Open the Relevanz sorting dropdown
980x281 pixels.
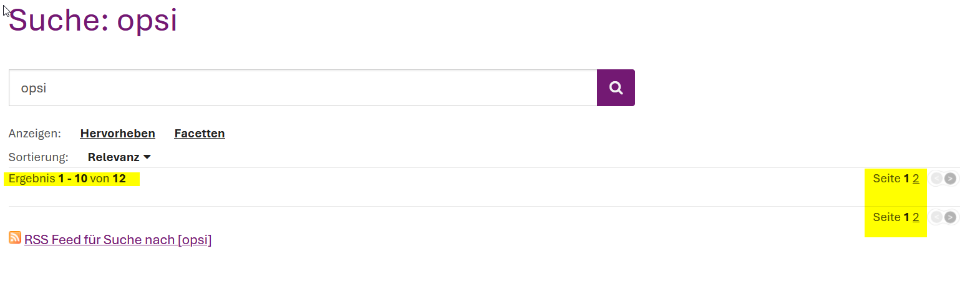tap(114, 157)
